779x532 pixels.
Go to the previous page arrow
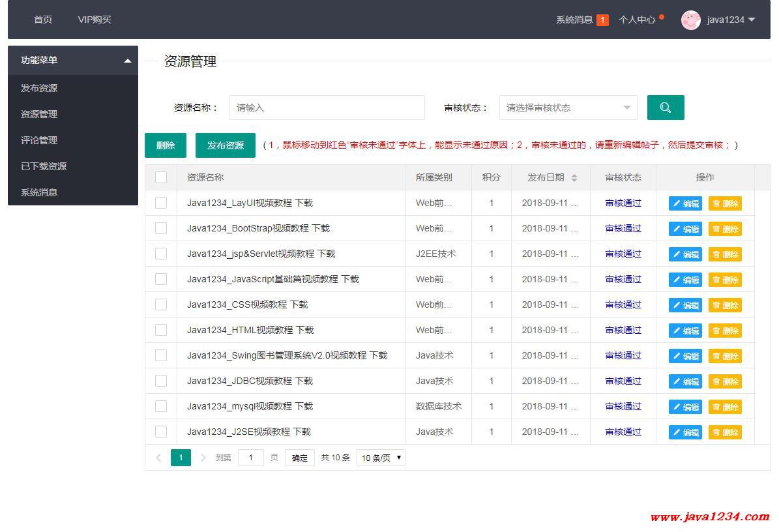[158, 458]
